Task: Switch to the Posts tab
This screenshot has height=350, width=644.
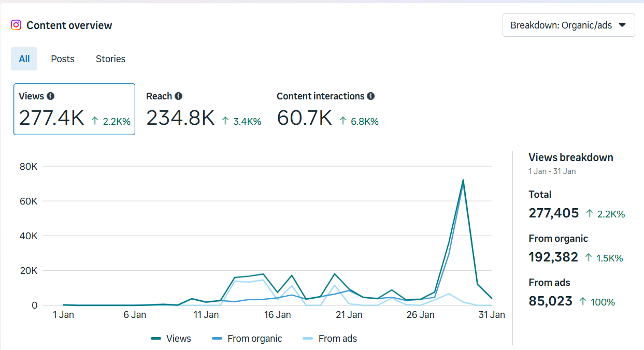Action: 62,59
